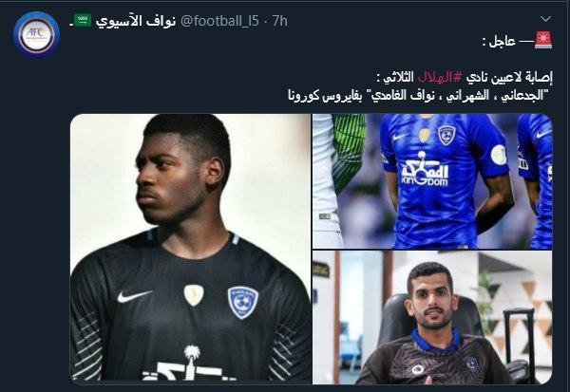Viewport: 570px width, 392px height.
Task: Open the blue Kingdom jersey photo
Action: [432, 181]
